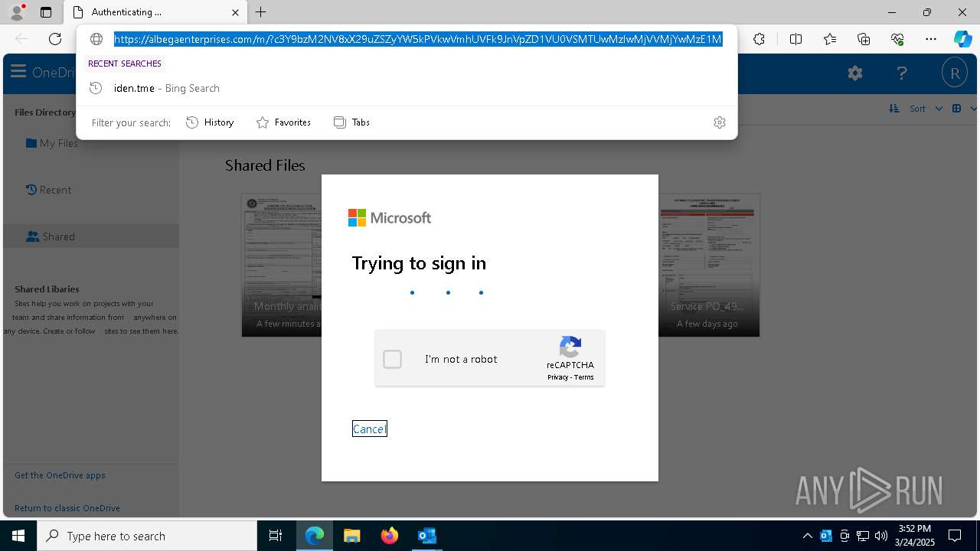Refresh the current page
Screen dimensions: 980x551
point(55,39)
